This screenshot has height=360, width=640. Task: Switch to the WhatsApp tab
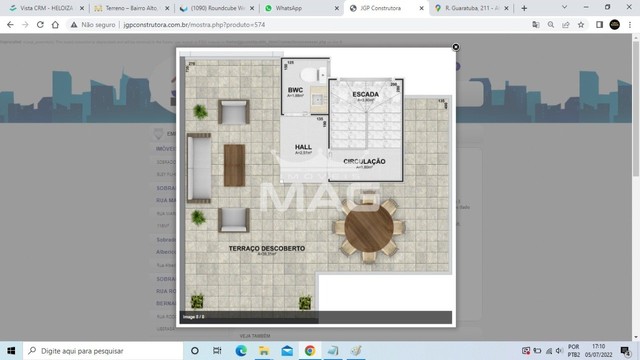click(301, 8)
